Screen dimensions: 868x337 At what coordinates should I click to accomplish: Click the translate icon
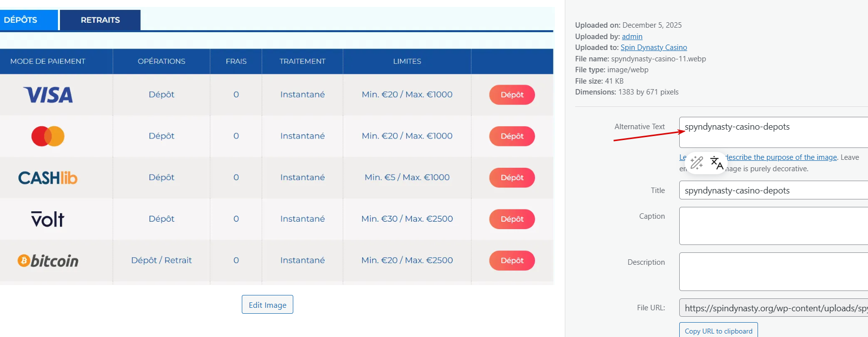pyautogui.click(x=716, y=163)
